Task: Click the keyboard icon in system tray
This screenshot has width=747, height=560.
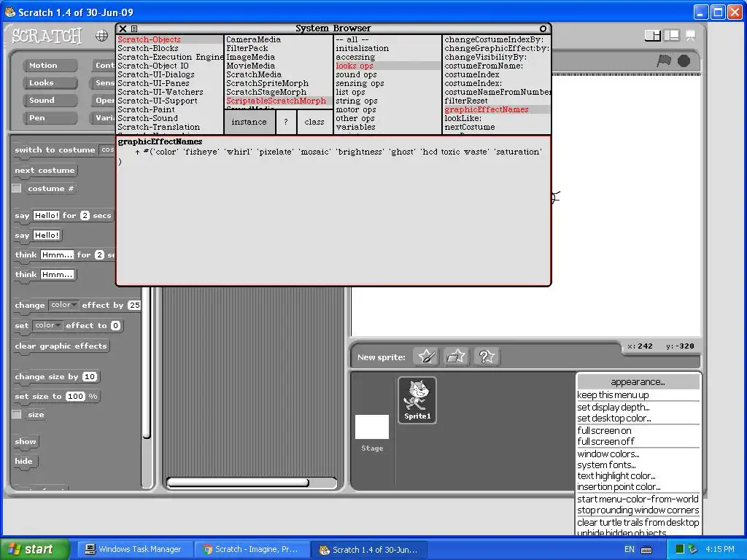Action: pos(646,550)
